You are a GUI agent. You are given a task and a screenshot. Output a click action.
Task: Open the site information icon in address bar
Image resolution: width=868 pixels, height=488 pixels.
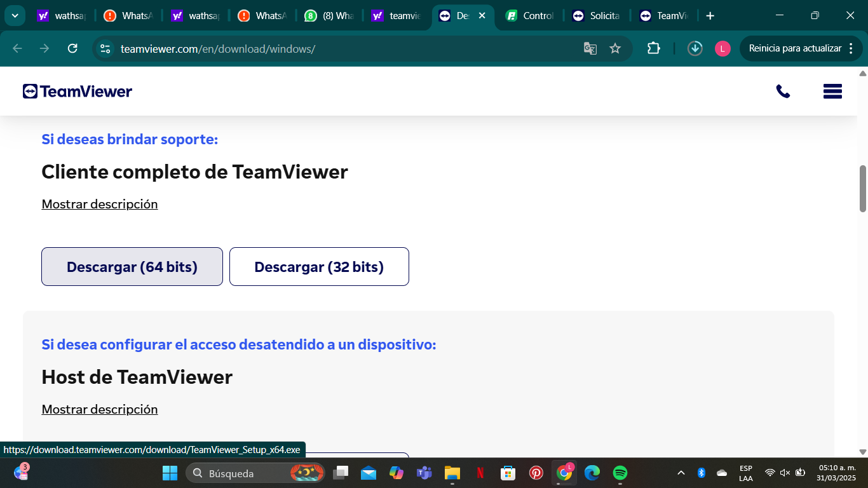(x=105, y=48)
